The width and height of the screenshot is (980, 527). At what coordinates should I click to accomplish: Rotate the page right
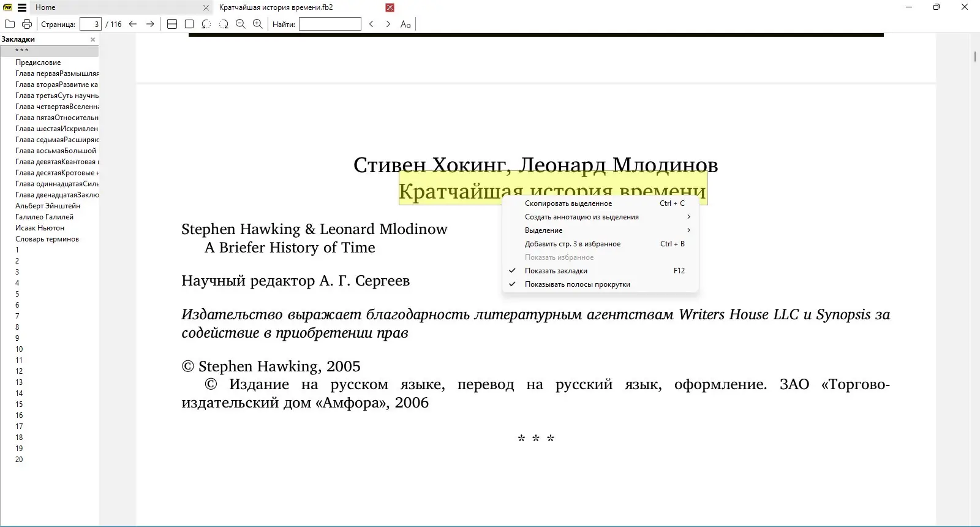pyautogui.click(x=224, y=24)
